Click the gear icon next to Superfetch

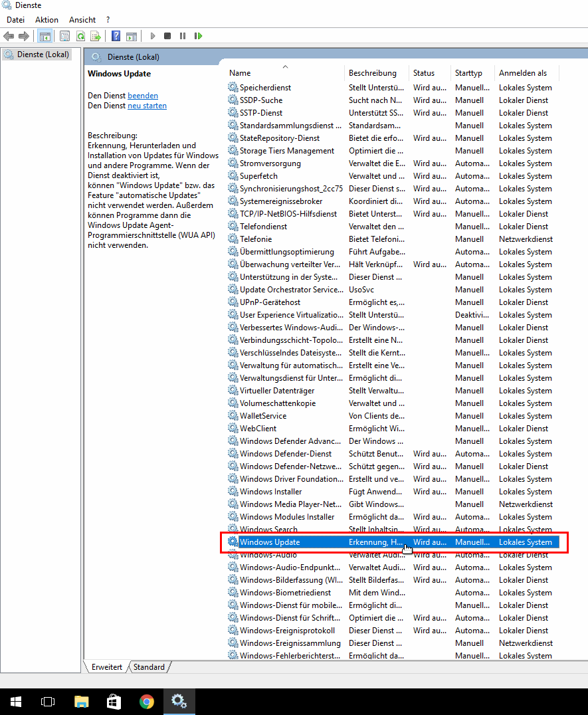click(x=233, y=175)
